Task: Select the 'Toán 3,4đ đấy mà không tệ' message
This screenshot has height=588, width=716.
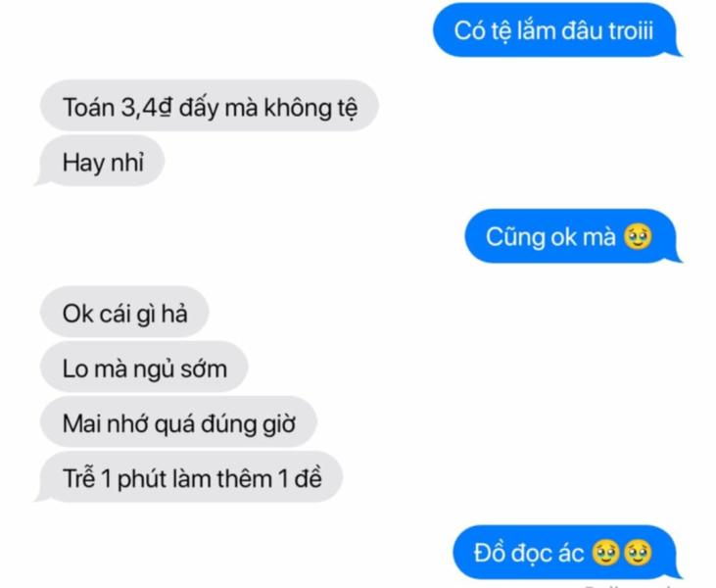Action: pos(210,106)
